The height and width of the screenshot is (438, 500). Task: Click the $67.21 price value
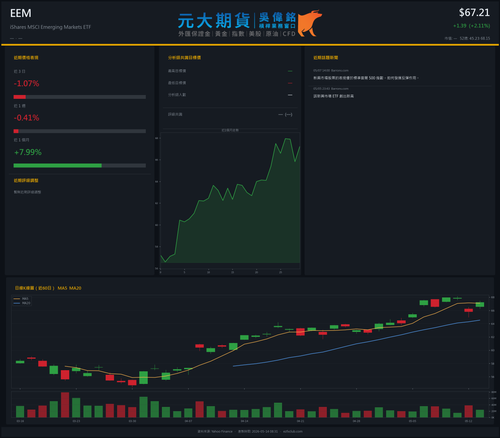(x=474, y=13)
